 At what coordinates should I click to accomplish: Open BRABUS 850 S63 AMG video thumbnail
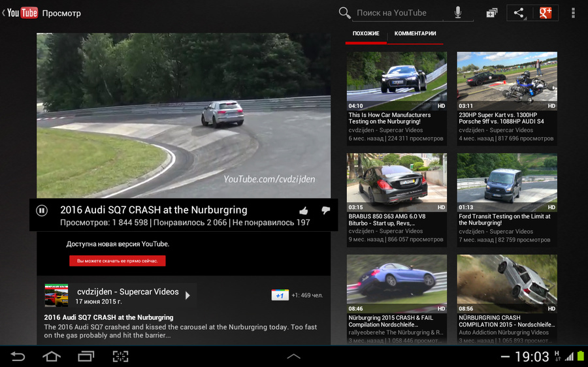click(x=397, y=182)
